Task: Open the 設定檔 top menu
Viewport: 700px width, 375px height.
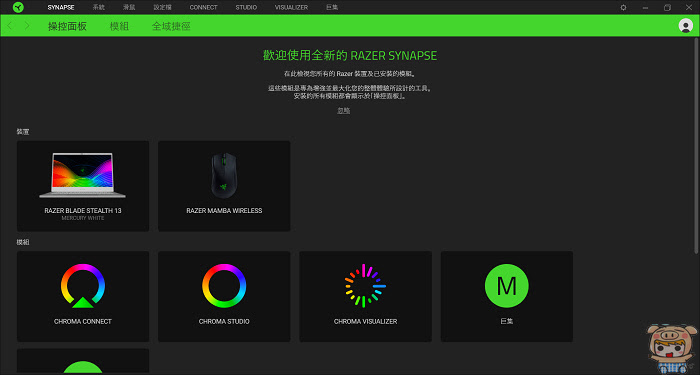Action: tap(162, 8)
